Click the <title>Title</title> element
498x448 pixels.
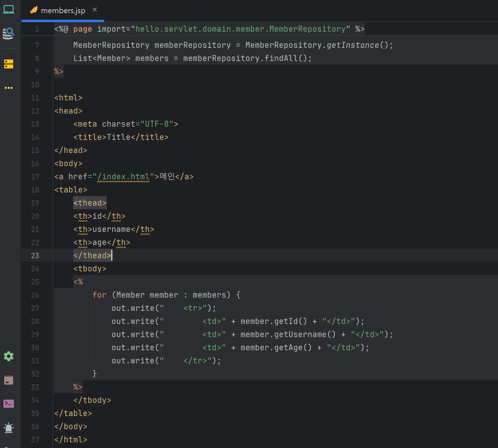121,137
